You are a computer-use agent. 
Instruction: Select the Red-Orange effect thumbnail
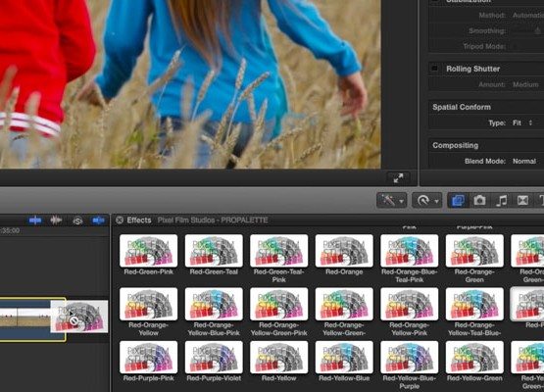click(x=344, y=251)
